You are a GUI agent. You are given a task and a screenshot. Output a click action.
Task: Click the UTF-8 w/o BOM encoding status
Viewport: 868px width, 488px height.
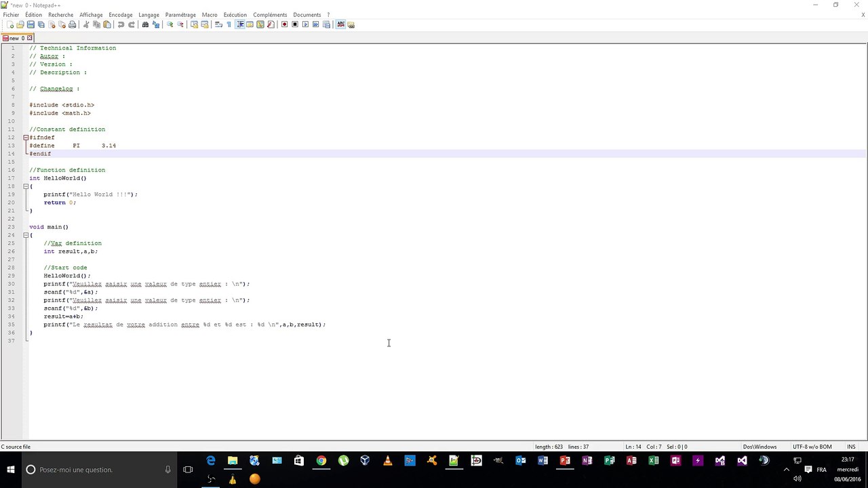click(812, 447)
